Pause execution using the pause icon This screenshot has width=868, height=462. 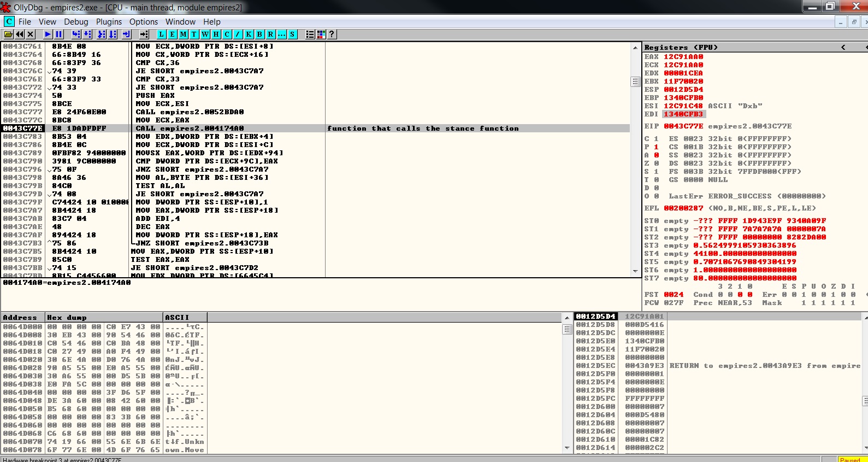59,34
